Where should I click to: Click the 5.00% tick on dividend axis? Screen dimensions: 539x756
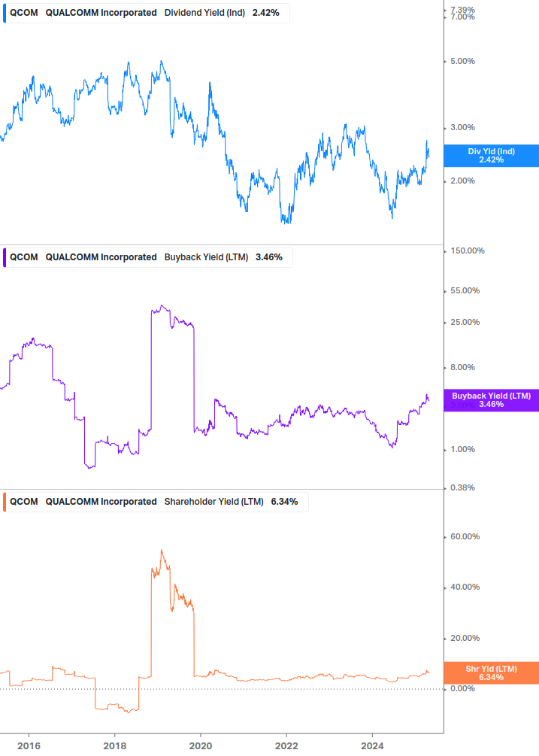pos(462,61)
